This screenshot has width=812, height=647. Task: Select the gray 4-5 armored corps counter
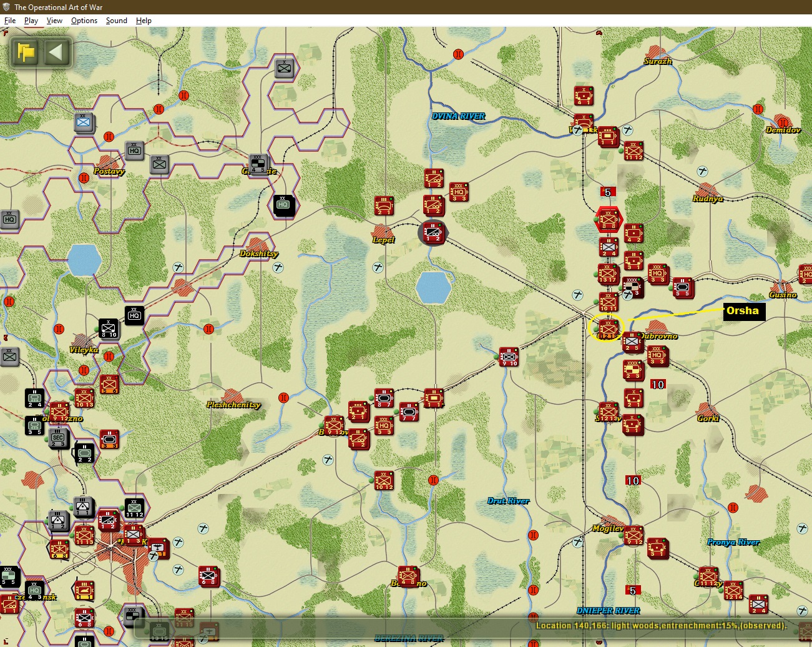[258, 164]
